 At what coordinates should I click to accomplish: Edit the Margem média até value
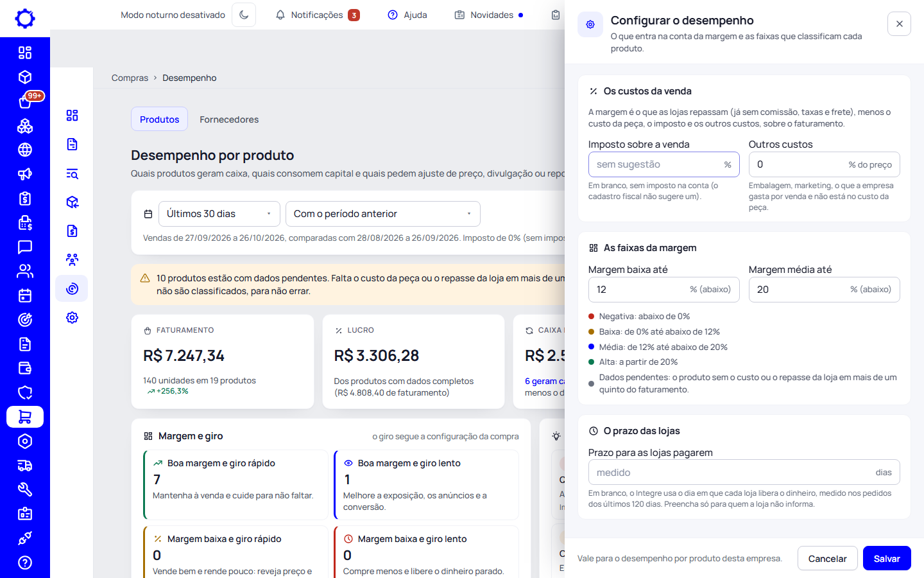[x=824, y=290]
